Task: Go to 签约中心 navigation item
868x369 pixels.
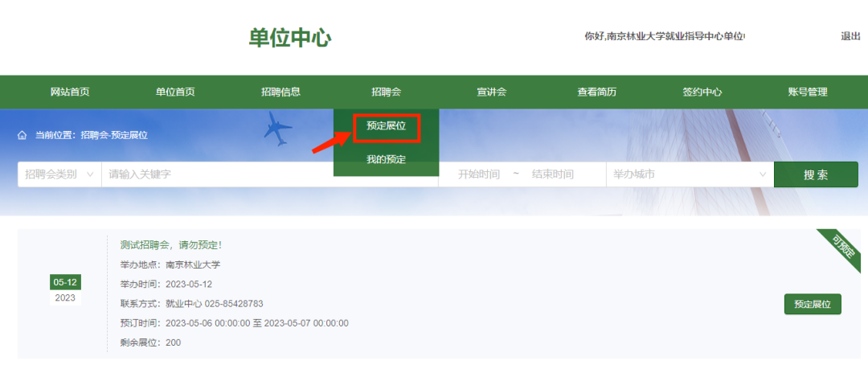Action: (702, 92)
